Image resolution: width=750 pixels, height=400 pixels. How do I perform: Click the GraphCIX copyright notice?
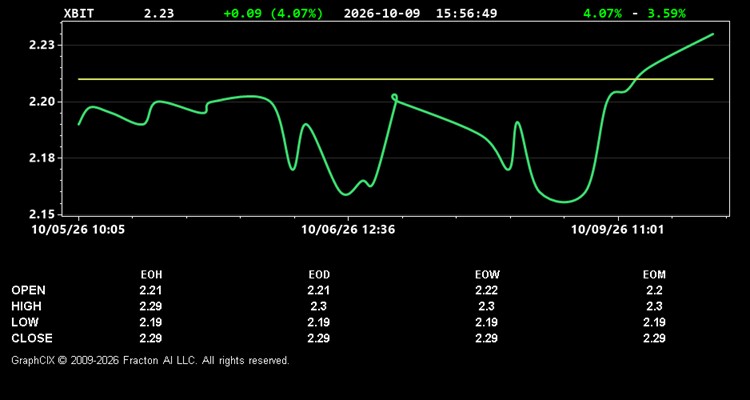point(150,360)
